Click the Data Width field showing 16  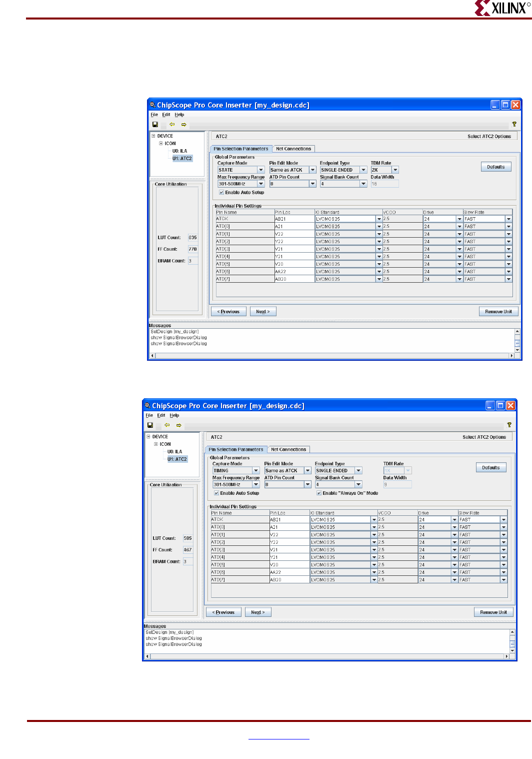coord(384,184)
